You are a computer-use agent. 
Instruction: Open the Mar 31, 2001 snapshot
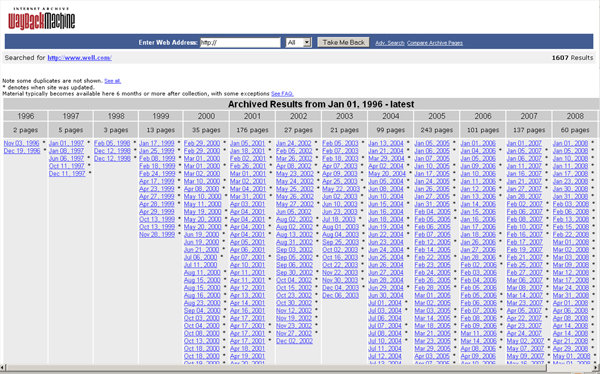[x=248, y=197]
